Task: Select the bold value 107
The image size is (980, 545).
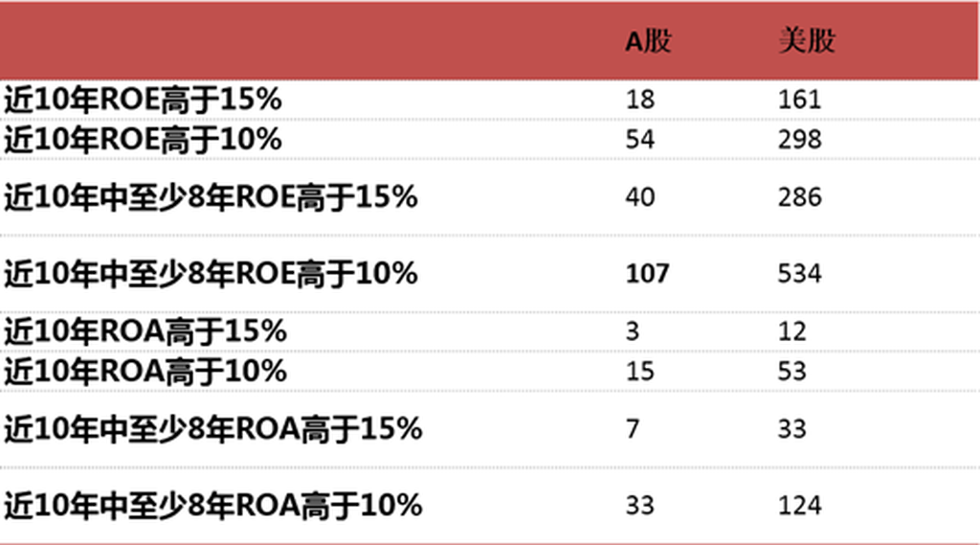Action: (x=648, y=273)
